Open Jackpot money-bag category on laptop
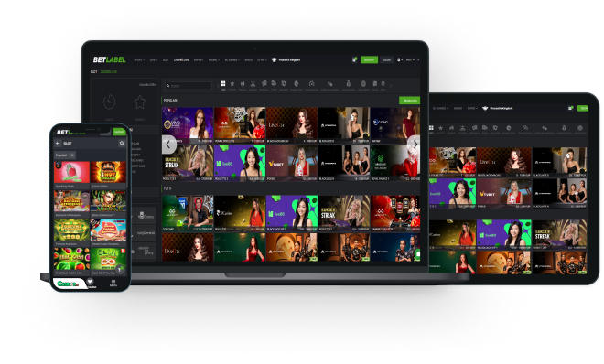604x364 pixels. point(349,83)
